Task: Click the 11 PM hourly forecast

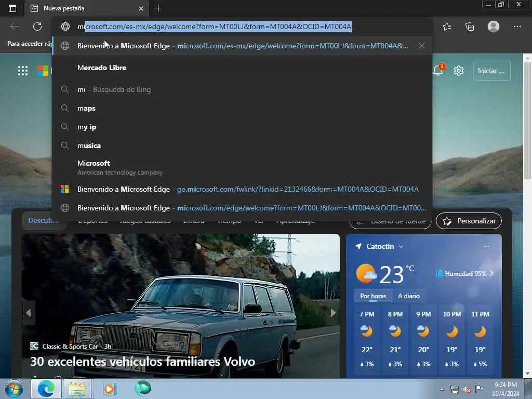Action: tap(480, 339)
